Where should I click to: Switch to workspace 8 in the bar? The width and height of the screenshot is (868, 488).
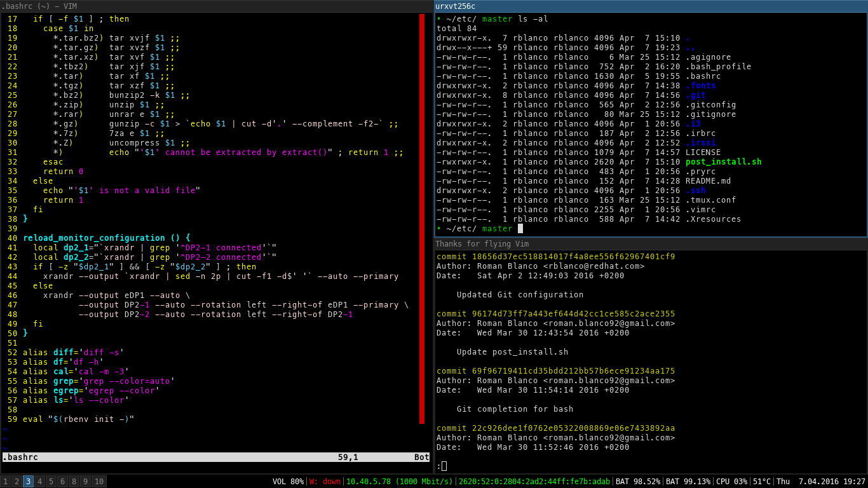(74, 482)
